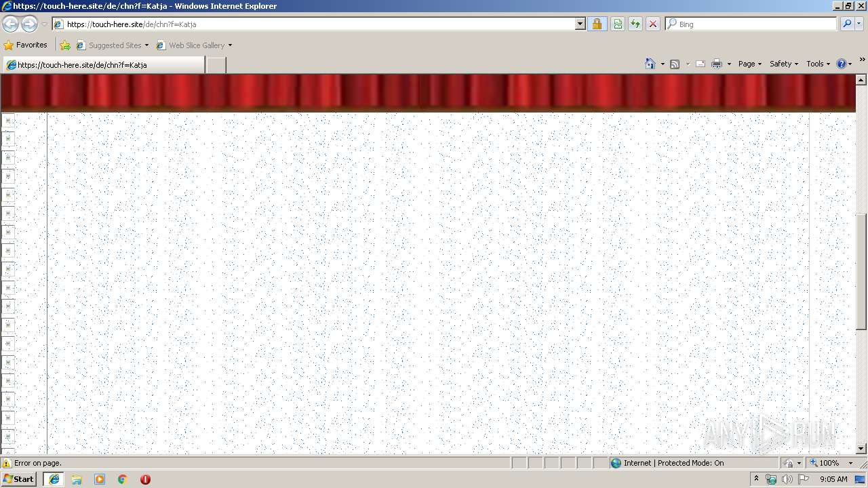Open the 'Error on page.' status text
868x488 pixels.
tap(38, 464)
